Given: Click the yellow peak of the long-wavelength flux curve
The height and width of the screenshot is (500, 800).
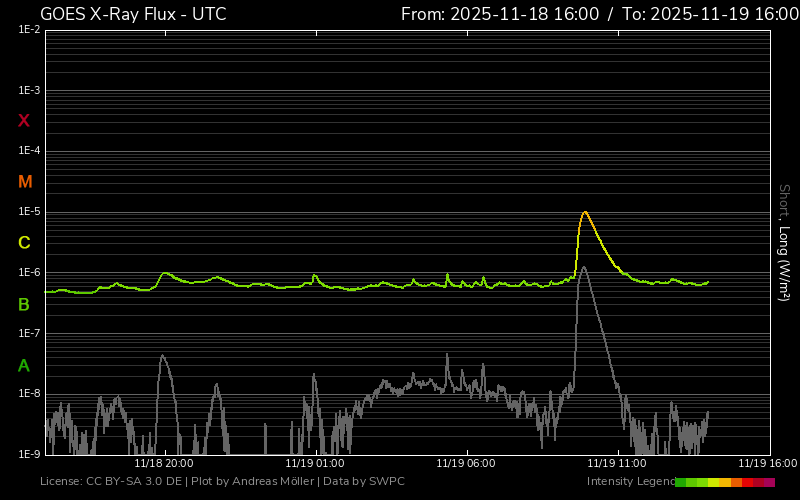Looking at the screenshot, I should click(585, 212).
